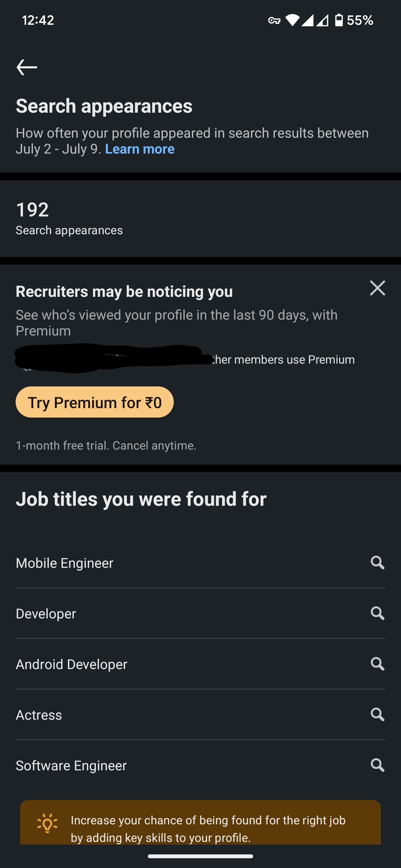Select the Developer job title row
Screen dimensions: 401x868
pyautogui.click(x=200, y=613)
